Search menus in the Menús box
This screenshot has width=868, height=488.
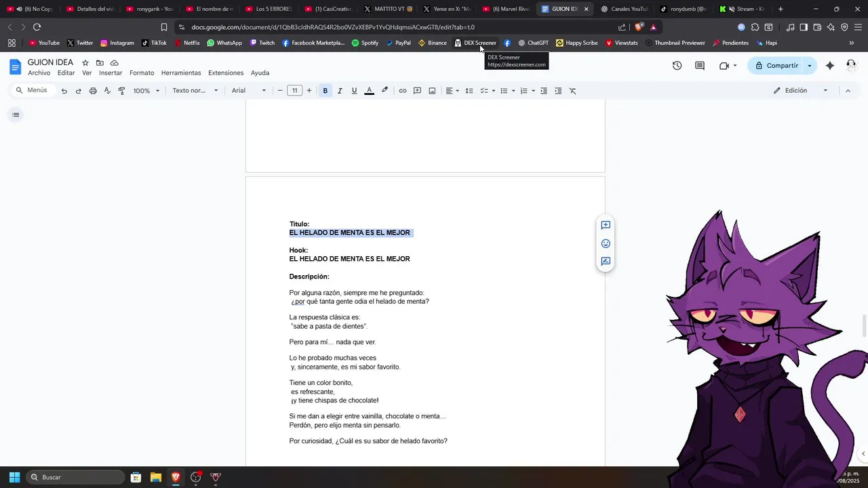[x=34, y=91]
